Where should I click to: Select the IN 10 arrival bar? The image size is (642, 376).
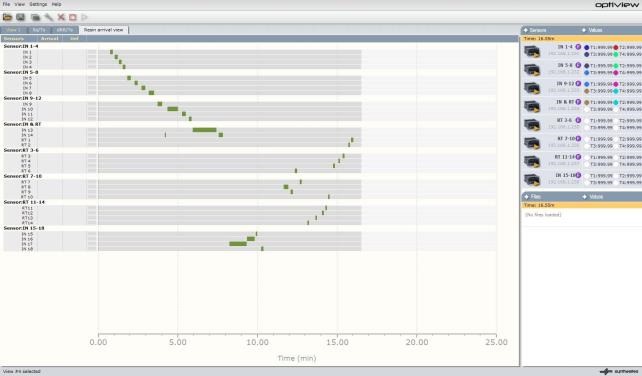[173, 109]
